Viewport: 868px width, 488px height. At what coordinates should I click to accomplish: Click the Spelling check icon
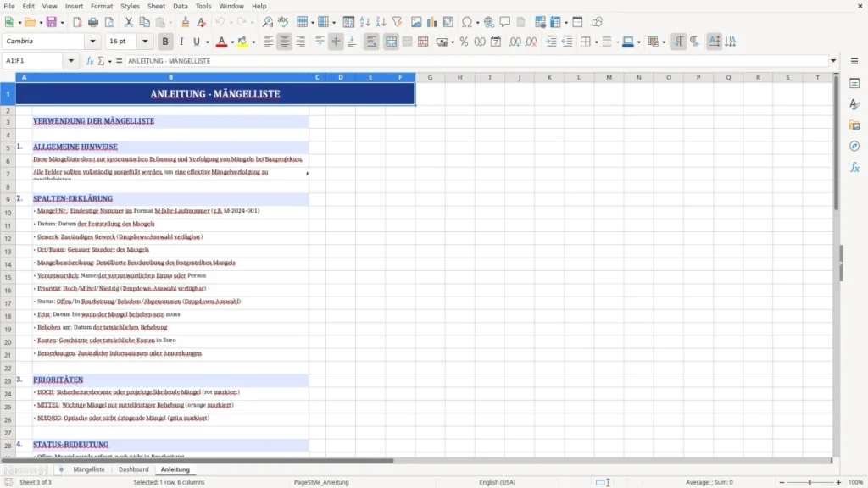(283, 22)
